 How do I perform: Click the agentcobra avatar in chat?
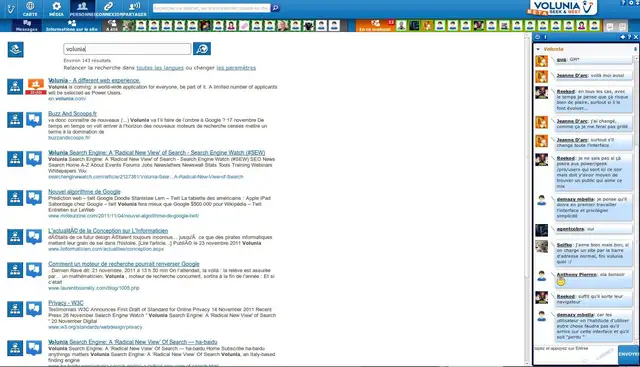tap(542, 230)
